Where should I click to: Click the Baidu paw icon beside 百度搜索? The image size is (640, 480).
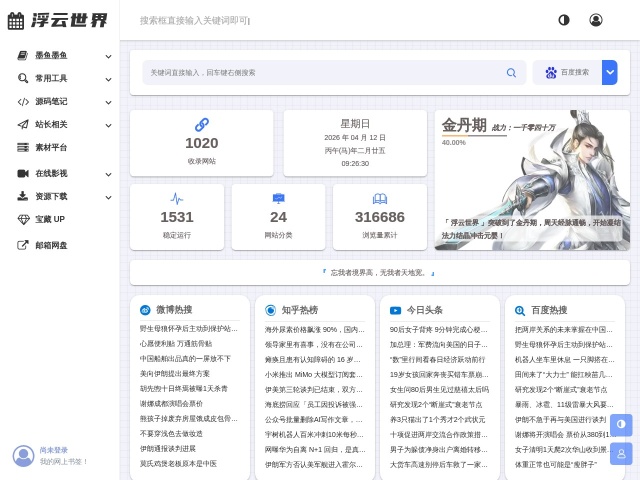(x=550, y=73)
